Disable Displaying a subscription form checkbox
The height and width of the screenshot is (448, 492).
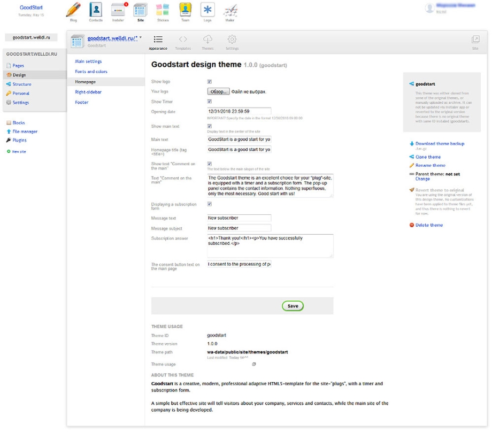pos(210,204)
